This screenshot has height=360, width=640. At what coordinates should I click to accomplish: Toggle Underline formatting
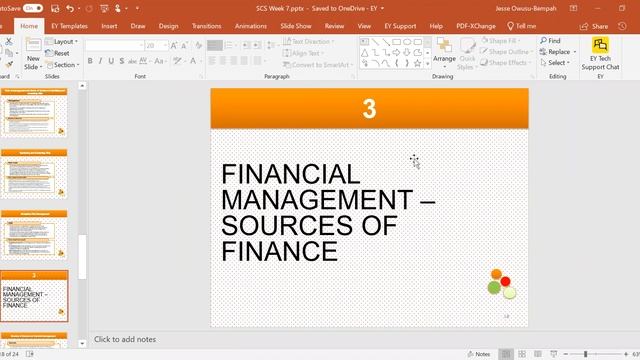111,61
